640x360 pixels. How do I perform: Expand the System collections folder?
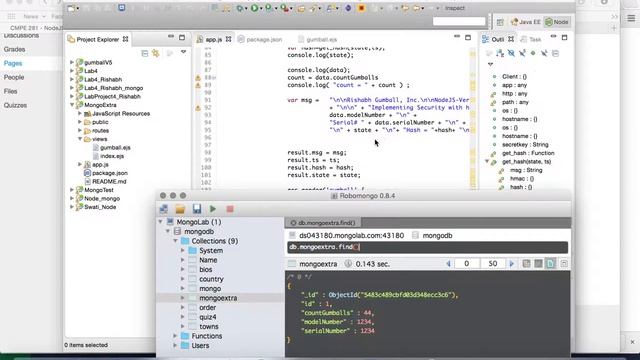183,250
